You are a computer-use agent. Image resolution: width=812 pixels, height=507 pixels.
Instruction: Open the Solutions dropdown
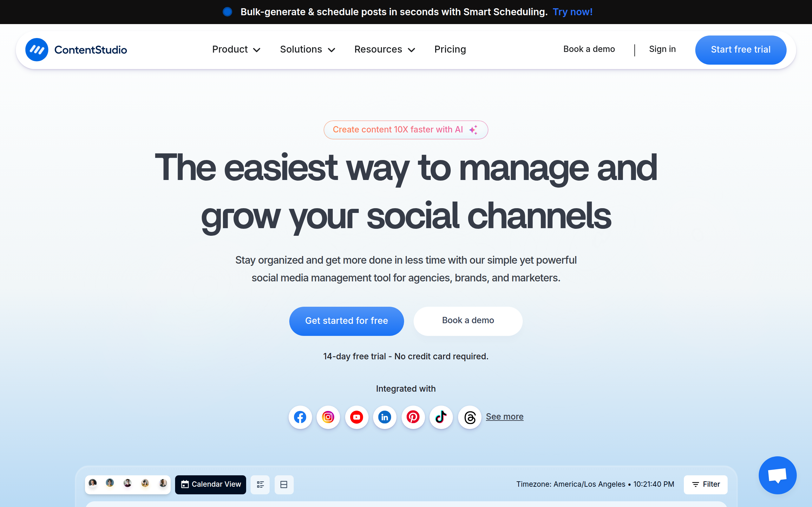(x=307, y=49)
